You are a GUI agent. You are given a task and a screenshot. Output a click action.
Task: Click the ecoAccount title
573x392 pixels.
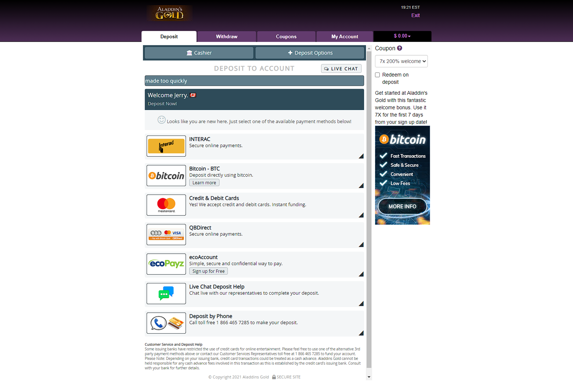click(x=203, y=257)
